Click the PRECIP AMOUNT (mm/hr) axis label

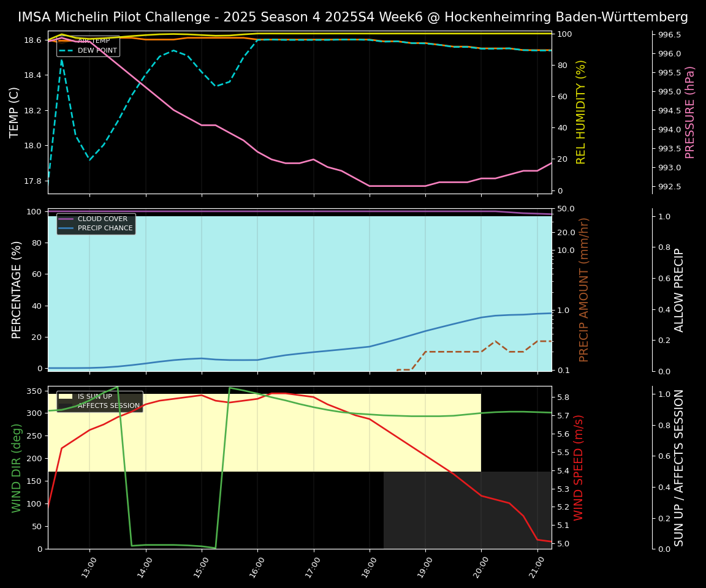(x=584, y=290)
